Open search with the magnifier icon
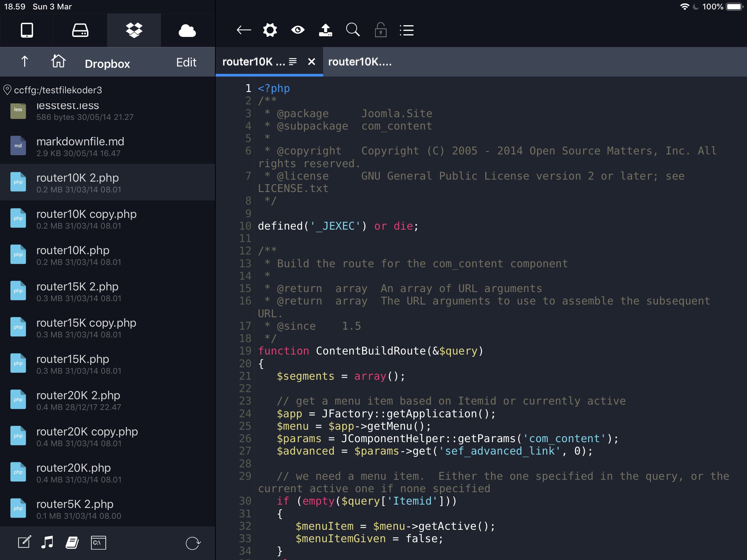 pos(353,30)
